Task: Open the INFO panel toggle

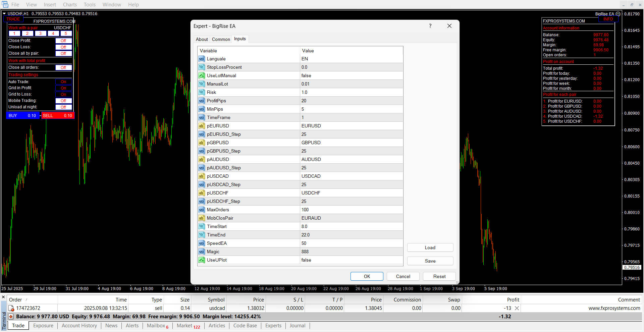Action: (x=608, y=19)
